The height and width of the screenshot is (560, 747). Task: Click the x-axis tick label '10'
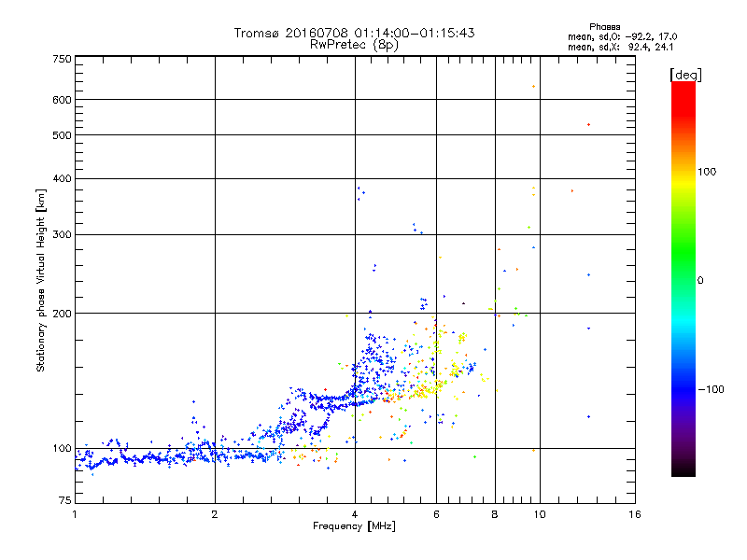tap(540, 514)
